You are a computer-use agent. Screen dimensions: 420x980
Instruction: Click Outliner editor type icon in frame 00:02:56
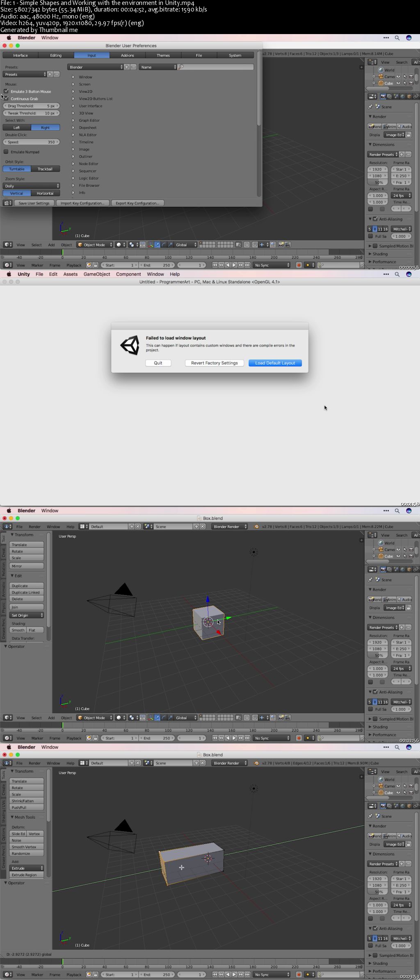tap(372, 535)
